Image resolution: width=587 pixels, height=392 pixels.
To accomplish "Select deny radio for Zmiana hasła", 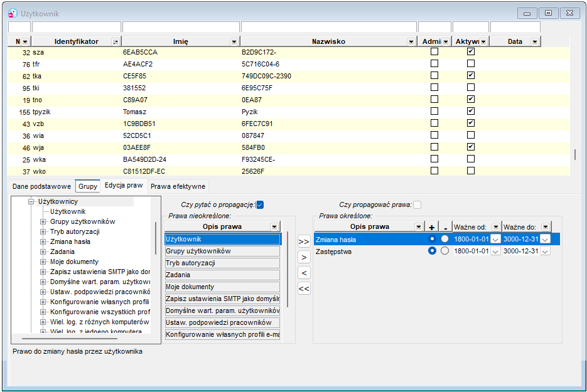I will click(x=444, y=238).
